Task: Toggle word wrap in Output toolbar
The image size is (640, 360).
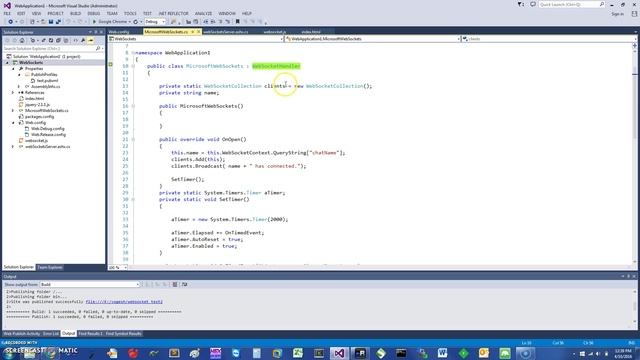Action: pyautogui.click(x=184, y=284)
